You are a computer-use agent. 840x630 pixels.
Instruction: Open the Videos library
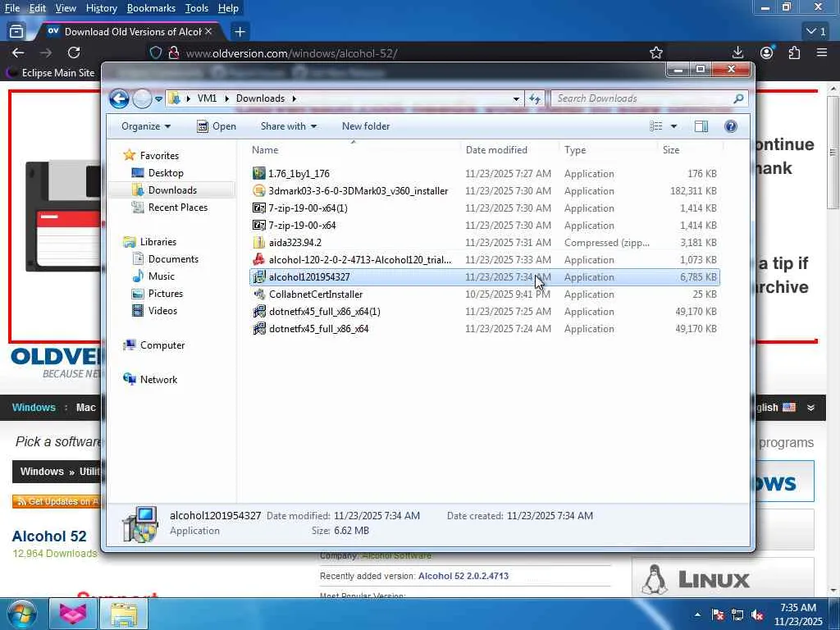pos(162,311)
